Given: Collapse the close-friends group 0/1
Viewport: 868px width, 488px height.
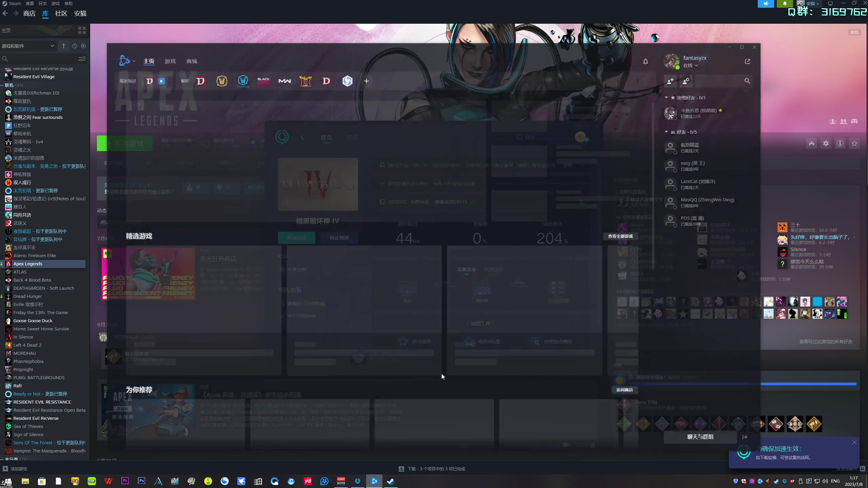Looking at the screenshot, I should point(666,98).
